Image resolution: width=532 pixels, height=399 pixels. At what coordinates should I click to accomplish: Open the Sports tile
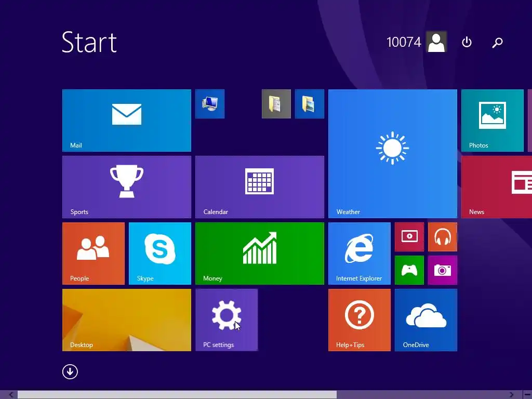127,187
